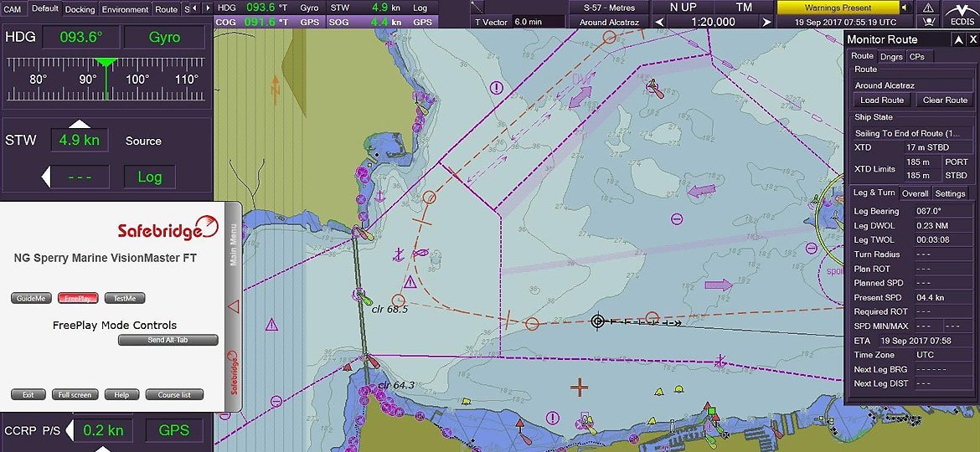Image resolution: width=980 pixels, height=452 pixels.
Task: Click the heading compass tape scale
Action: click(x=105, y=80)
